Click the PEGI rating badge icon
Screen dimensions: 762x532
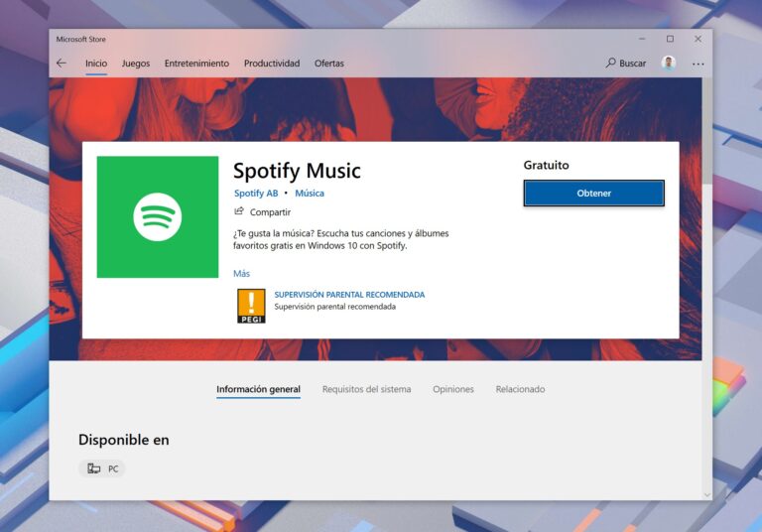251,306
